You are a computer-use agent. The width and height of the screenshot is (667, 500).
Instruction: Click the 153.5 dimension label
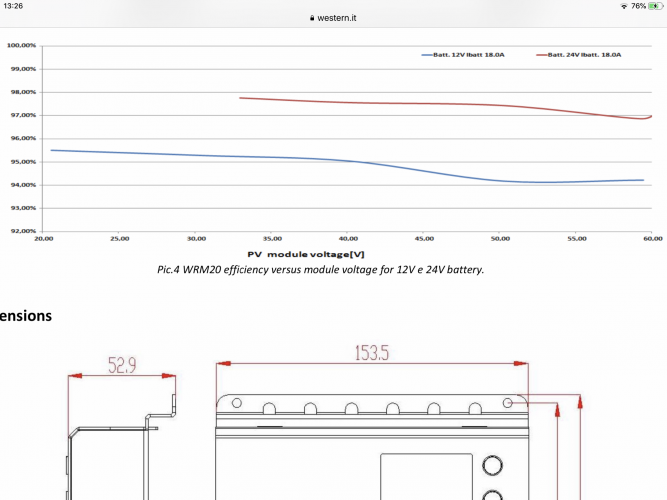[368, 352]
